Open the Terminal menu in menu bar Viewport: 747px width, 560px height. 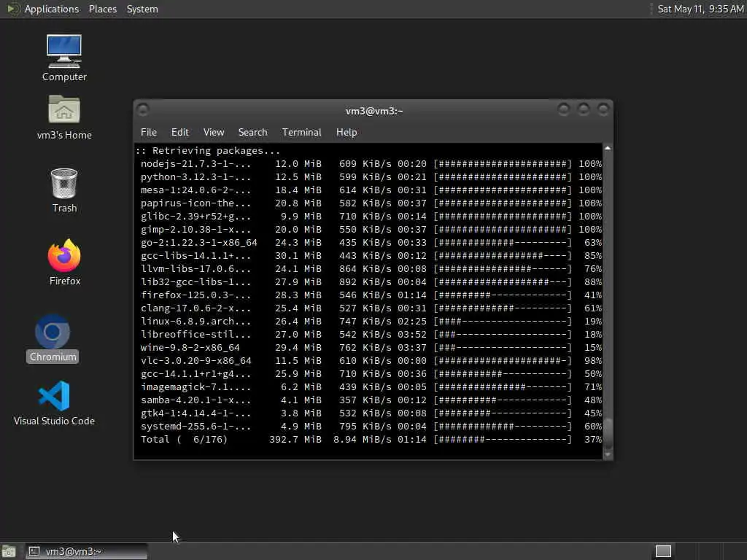[x=301, y=133]
